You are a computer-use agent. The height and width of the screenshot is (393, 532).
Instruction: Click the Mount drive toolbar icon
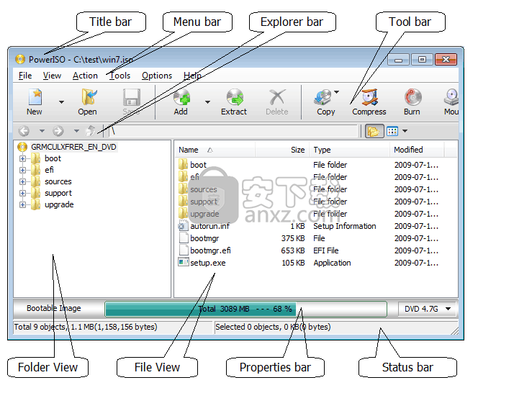[x=451, y=97]
